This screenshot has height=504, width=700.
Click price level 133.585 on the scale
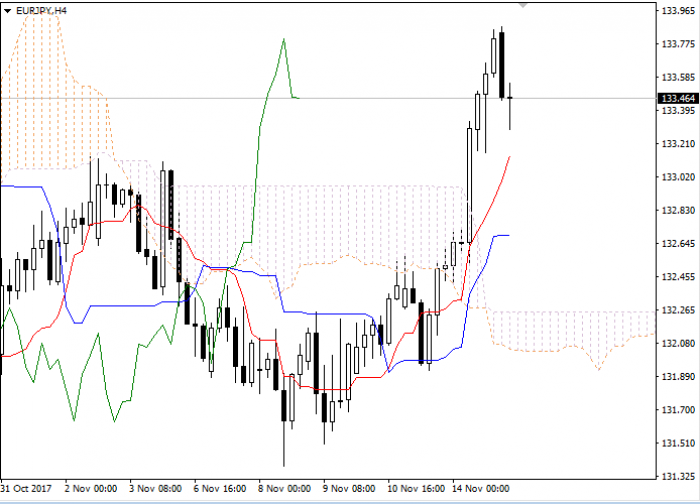pyautogui.click(x=678, y=77)
